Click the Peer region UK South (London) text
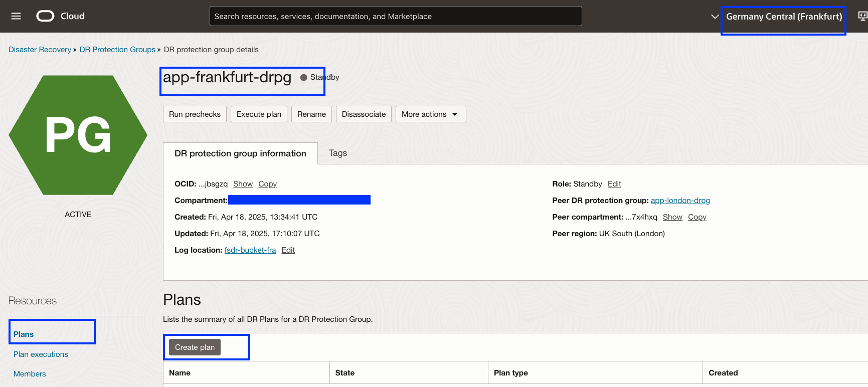This screenshot has width=868, height=387. [608, 234]
